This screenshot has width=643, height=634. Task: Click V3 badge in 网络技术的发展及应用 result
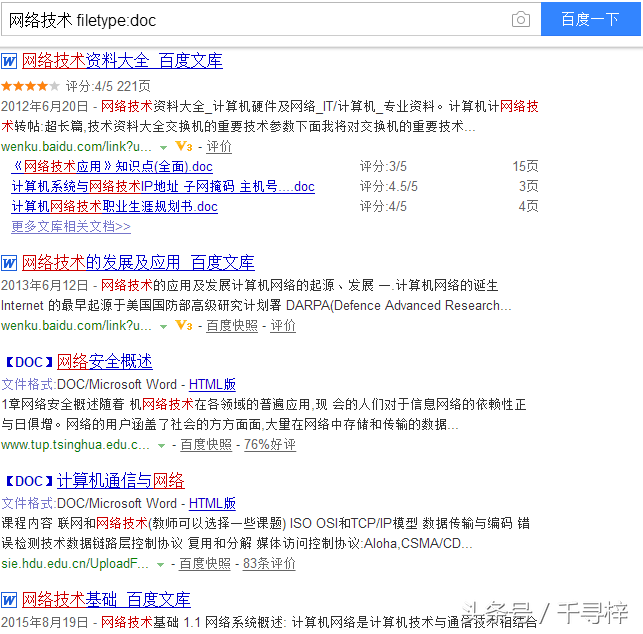(x=183, y=326)
